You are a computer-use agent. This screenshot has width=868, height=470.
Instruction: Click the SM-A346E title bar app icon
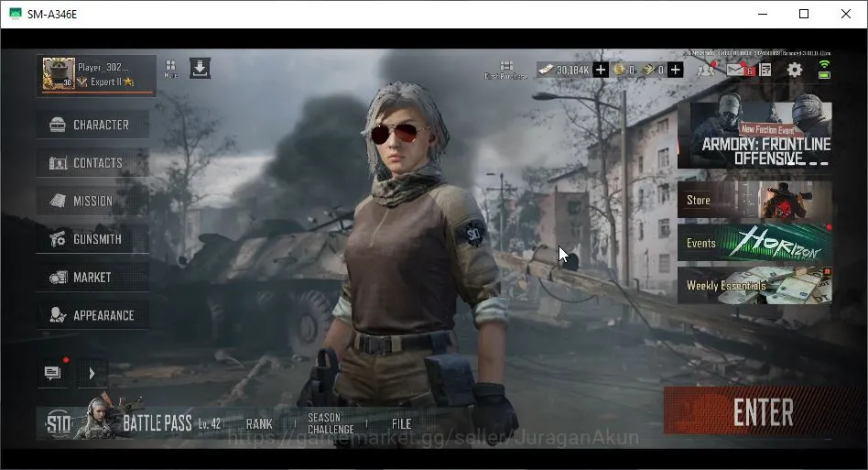[x=16, y=14]
